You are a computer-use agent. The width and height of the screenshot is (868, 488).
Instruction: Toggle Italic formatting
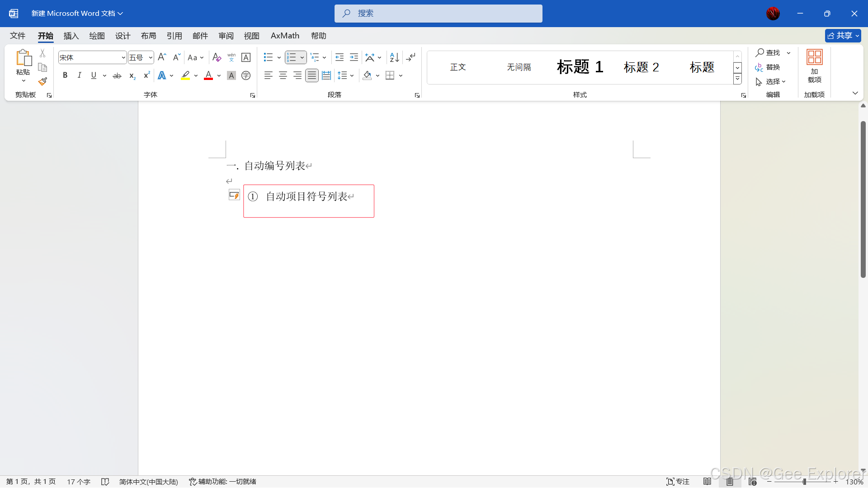80,75
